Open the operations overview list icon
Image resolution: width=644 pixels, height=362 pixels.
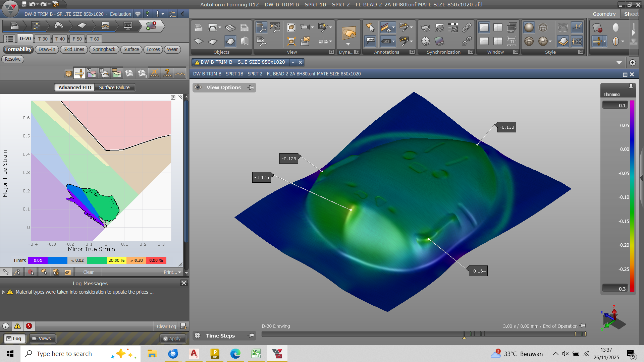[x=10, y=39]
